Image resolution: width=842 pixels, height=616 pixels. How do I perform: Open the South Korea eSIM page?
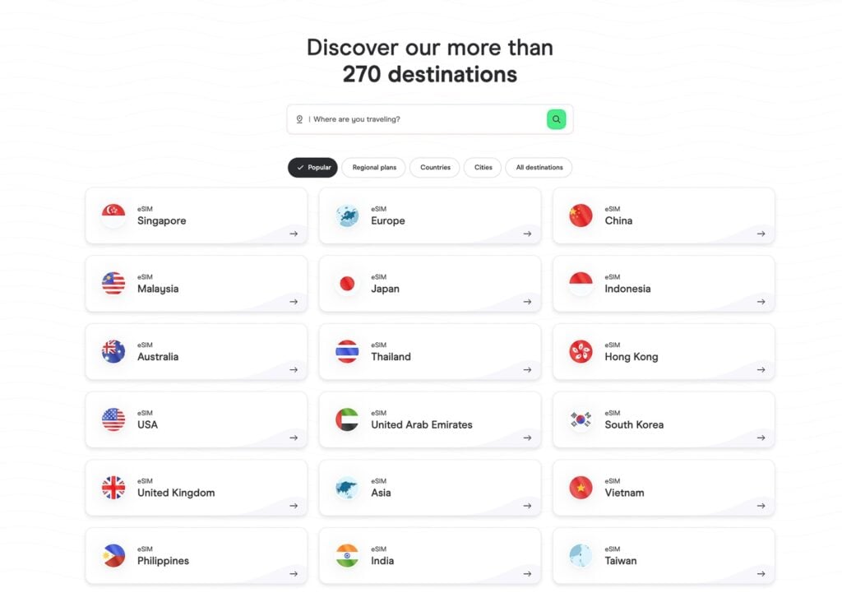tap(664, 419)
